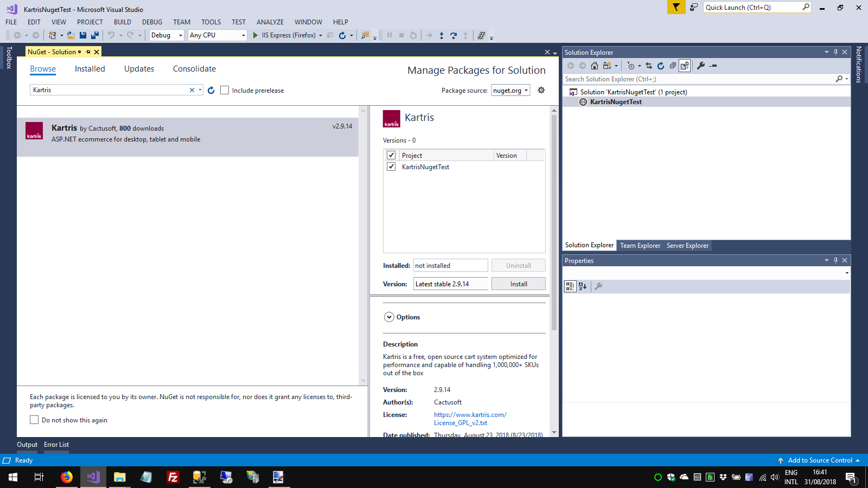
Task: Open the NuGet search history dropdown arrow
Action: click(200, 90)
